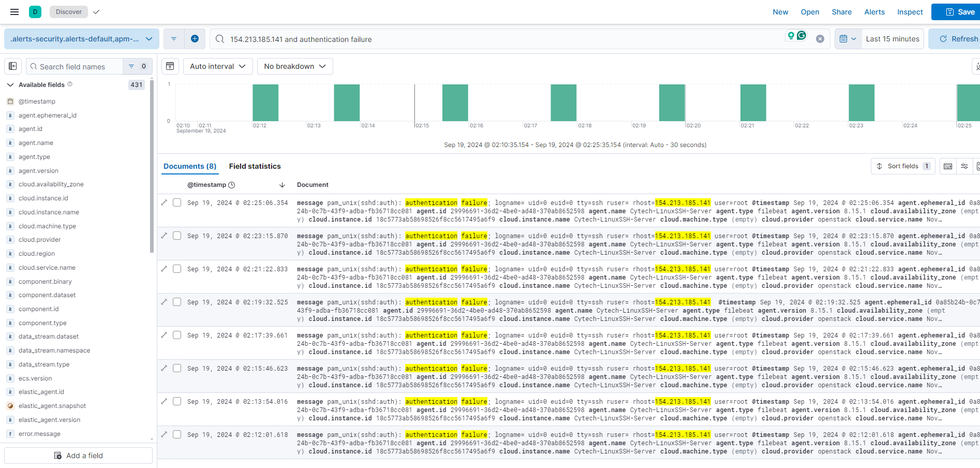Open display settings sliders icon in grid toolbar
Viewport: 980px width, 468px height.
[x=964, y=166]
